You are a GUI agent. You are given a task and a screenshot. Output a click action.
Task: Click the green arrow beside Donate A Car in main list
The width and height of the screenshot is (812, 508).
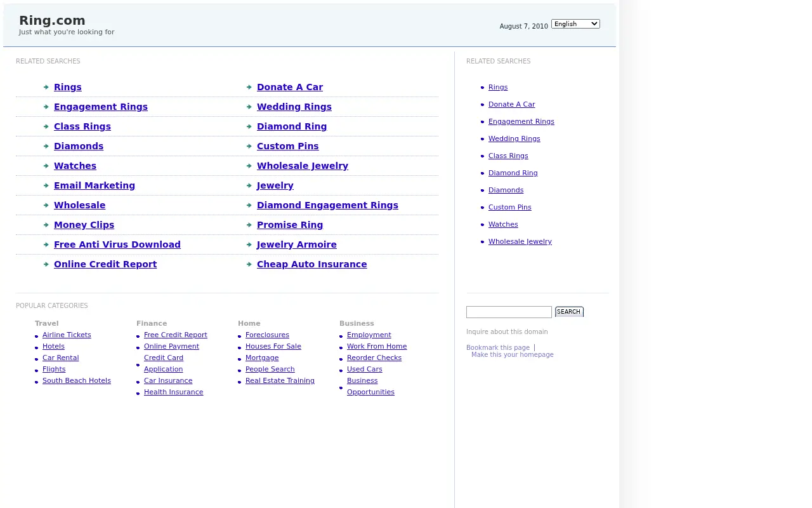point(249,87)
